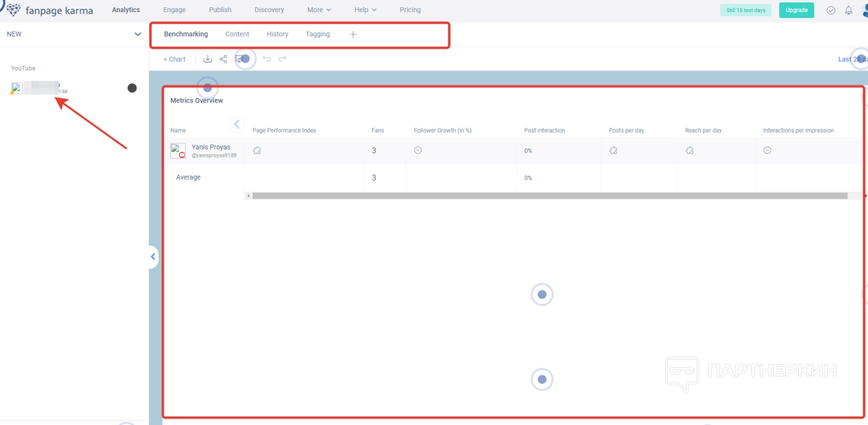The image size is (868, 425).
Task: Open the Help menu dropdown
Action: click(x=365, y=10)
